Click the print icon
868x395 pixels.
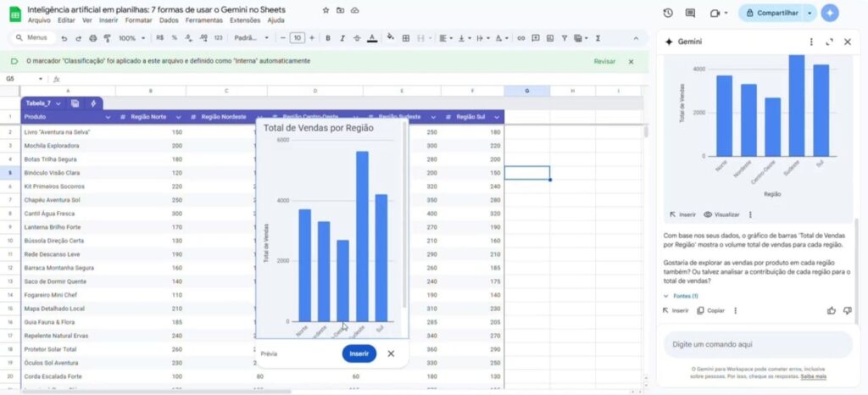point(93,38)
